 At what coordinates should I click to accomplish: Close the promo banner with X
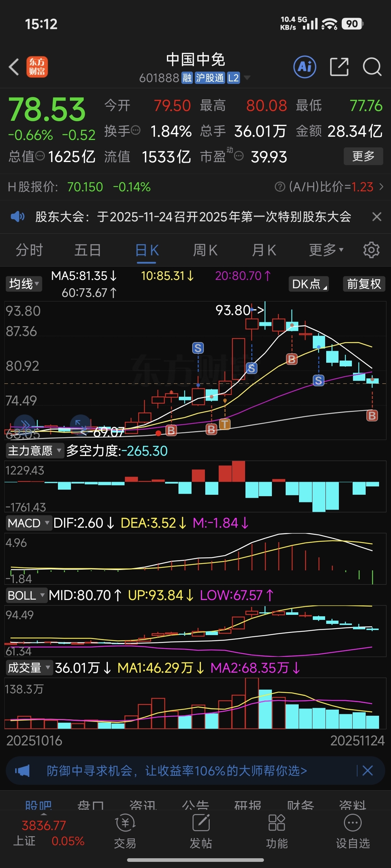point(367,771)
